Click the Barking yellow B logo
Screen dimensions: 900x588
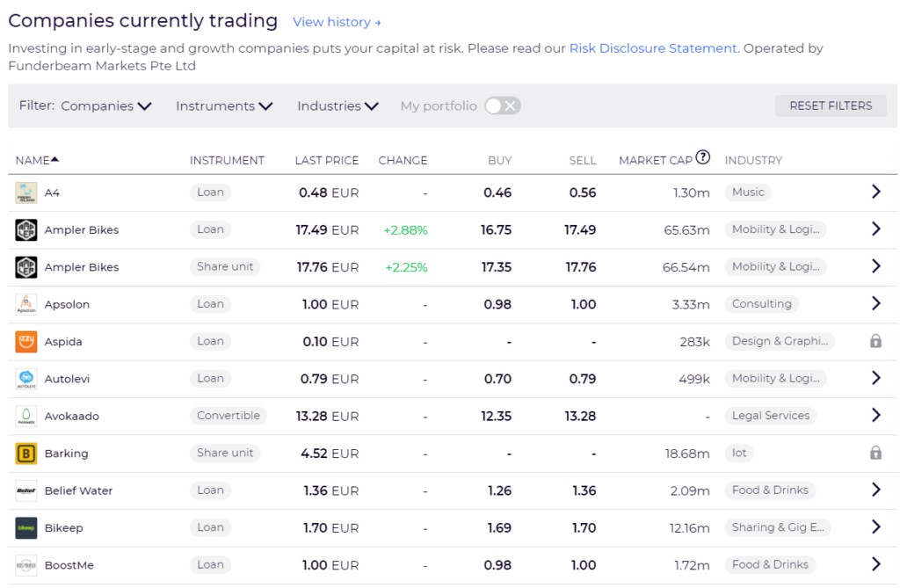click(x=25, y=454)
